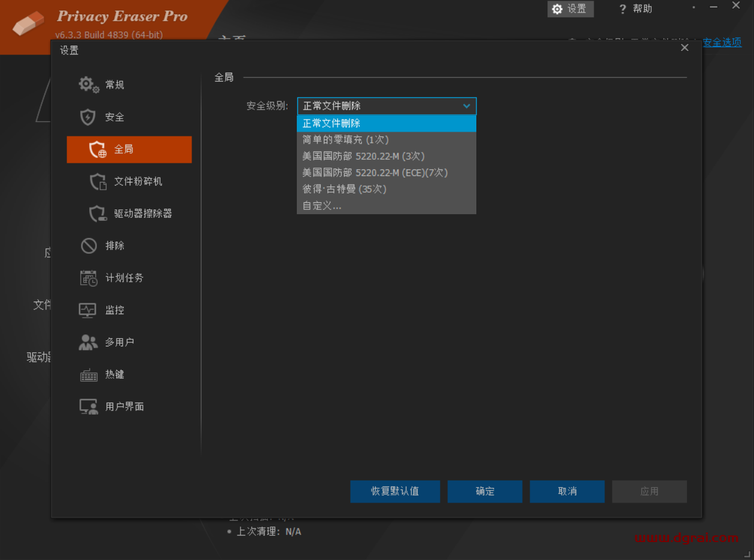Choose 简单的零填充 (1次) option
754x560 pixels.
pyautogui.click(x=387, y=139)
